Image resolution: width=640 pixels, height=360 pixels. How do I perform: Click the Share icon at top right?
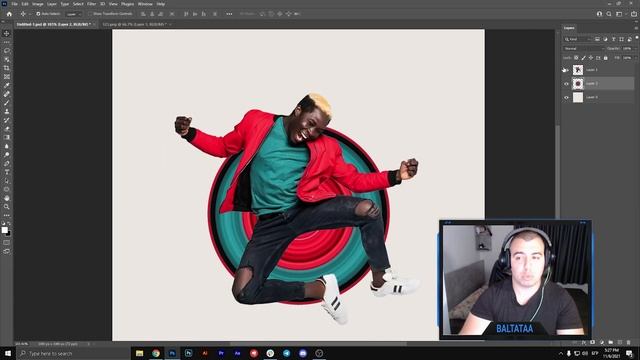coord(634,14)
